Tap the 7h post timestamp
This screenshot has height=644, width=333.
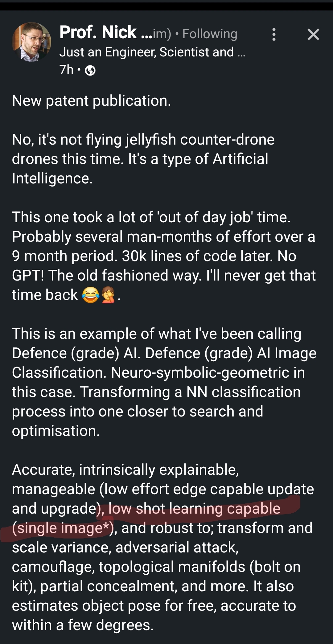pyautogui.click(x=66, y=70)
